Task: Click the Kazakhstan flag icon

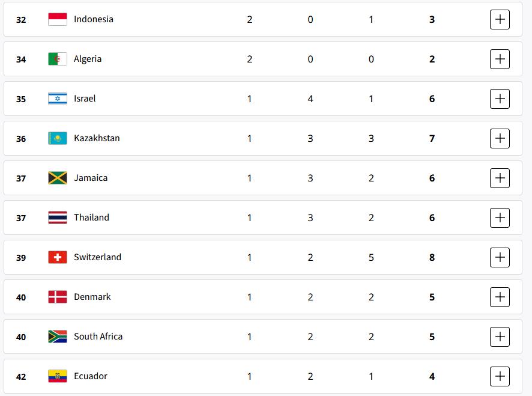Action: [58, 138]
